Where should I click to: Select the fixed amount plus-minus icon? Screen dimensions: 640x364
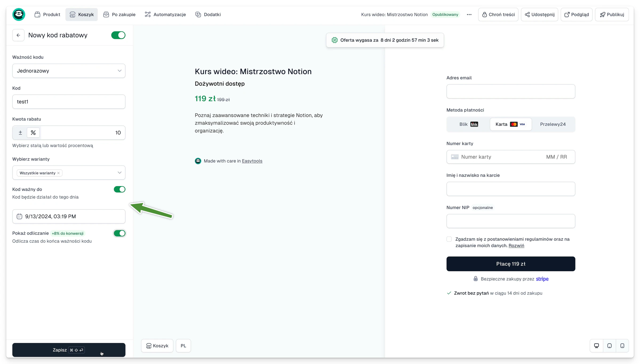click(20, 133)
